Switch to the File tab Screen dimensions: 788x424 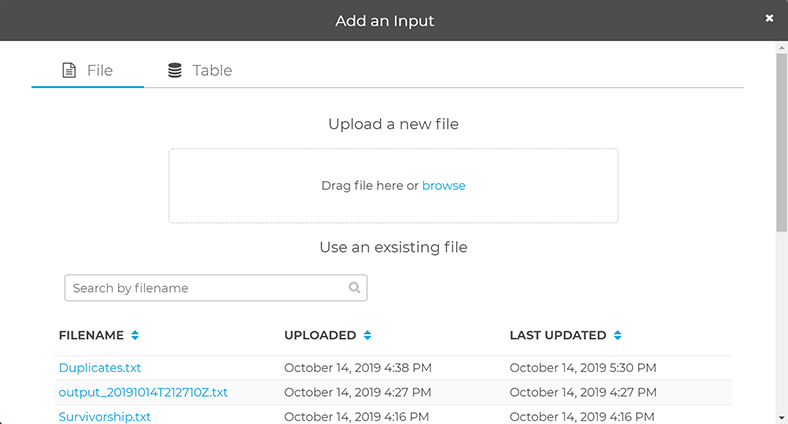88,71
